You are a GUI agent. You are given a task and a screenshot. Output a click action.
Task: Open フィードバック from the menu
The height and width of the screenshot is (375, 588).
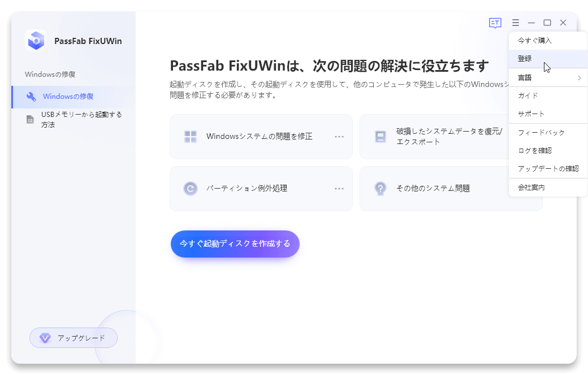pos(548,133)
